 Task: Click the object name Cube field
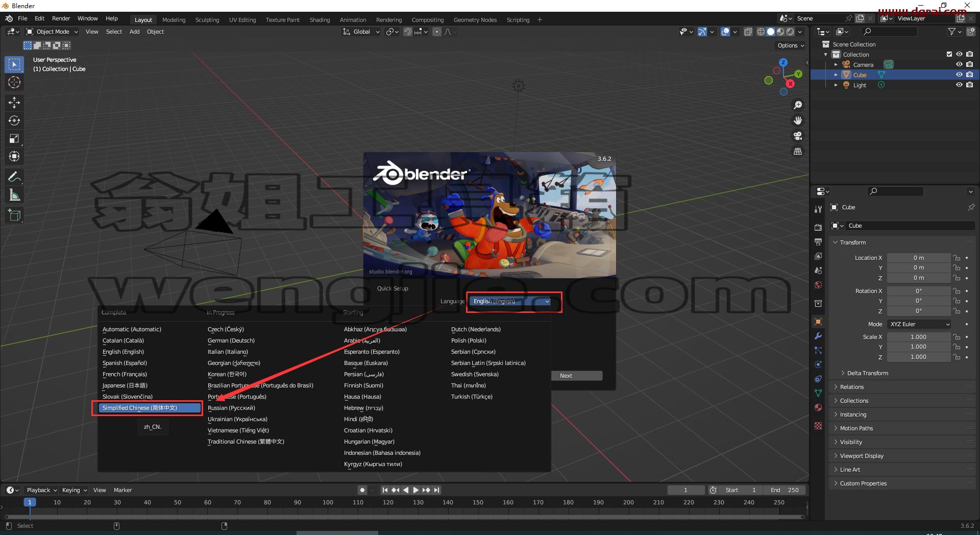pos(910,226)
